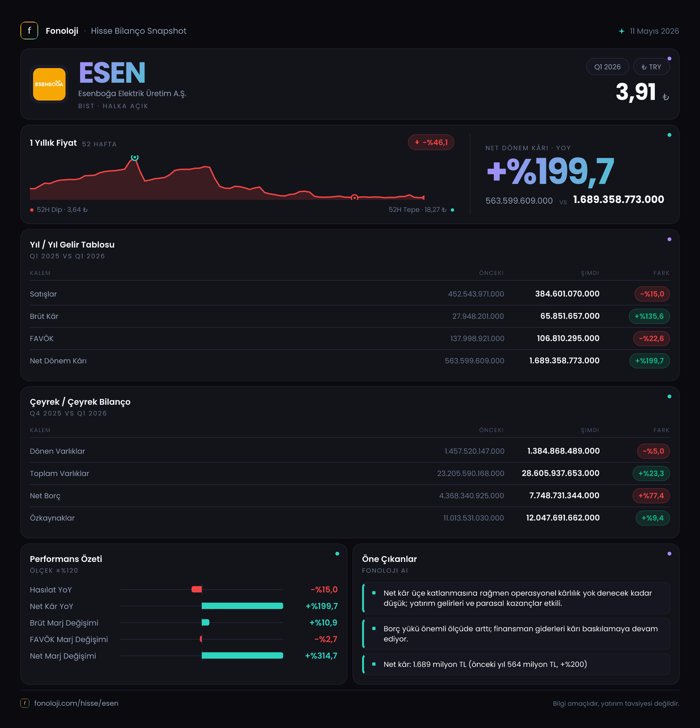This screenshot has width=700, height=728.
Task: Click the -%22,6 badge in FAVÖK row
Action: (651, 338)
